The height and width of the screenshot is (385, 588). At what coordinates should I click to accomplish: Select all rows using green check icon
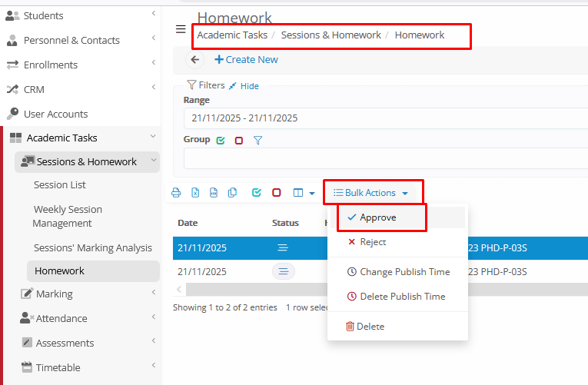(x=257, y=193)
